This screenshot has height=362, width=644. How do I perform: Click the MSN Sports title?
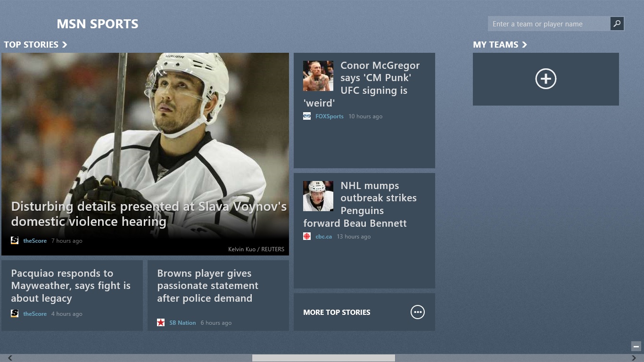(x=98, y=24)
